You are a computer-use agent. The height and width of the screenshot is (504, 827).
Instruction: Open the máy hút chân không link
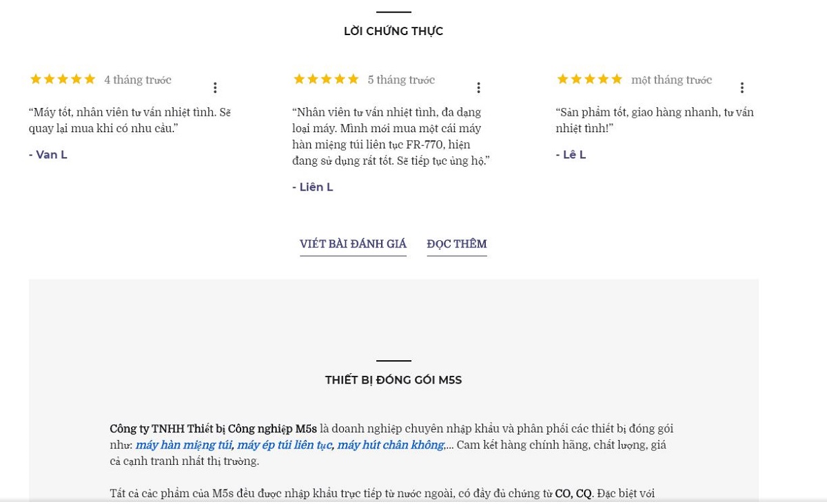[x=390, y=445]
